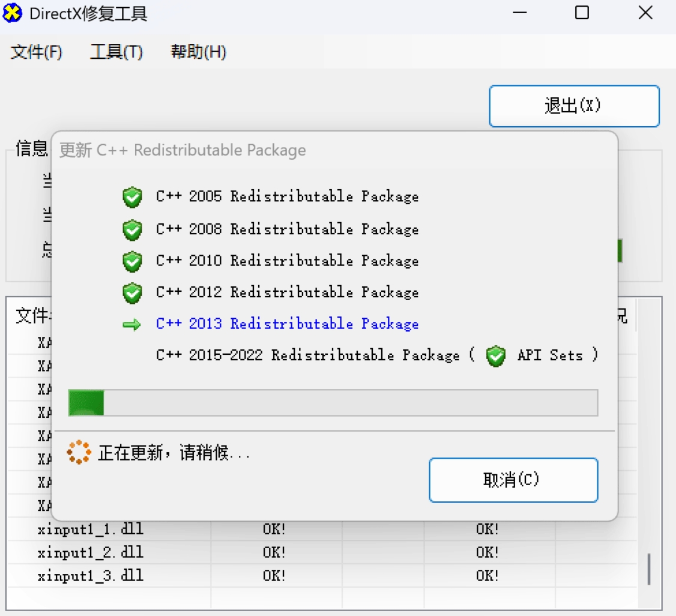Screen dimensions: 676x616
Task: Select the xinput1_1.dll row
Action: [x=91, y=530]
